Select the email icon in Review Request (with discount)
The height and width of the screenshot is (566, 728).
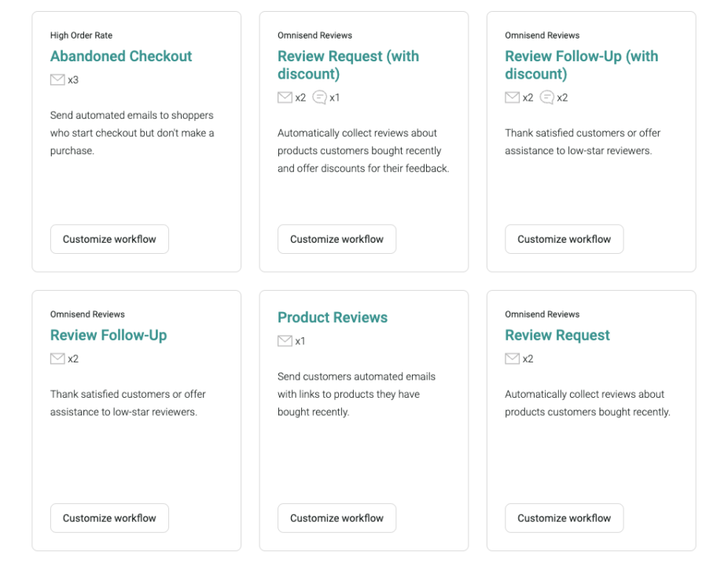coord(284,97)
